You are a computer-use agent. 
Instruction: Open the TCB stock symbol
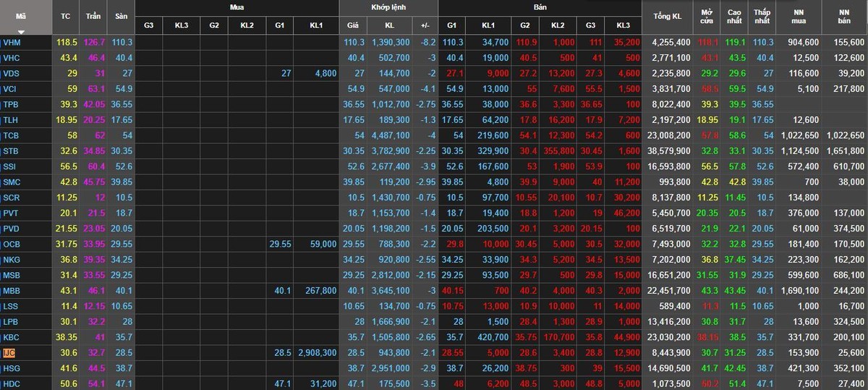click(12, 136)
